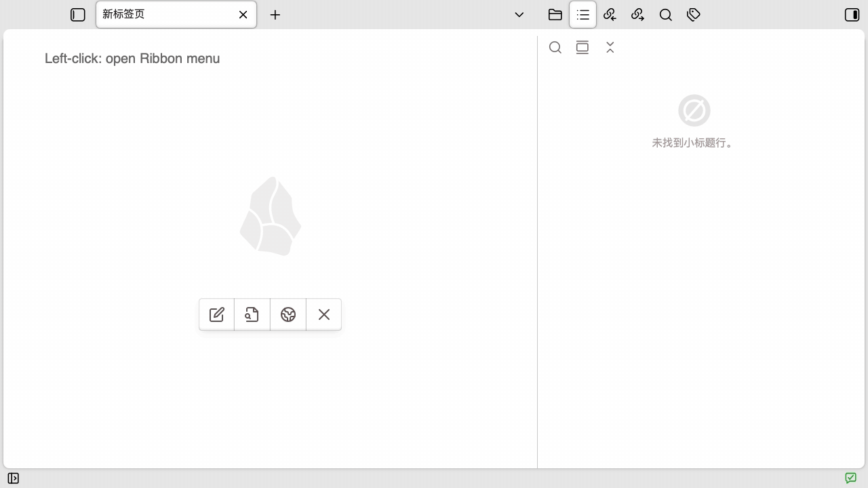The image size is (868, 488).
Task: Close the 新标签页 tab
Action: (x=243, y=14)
